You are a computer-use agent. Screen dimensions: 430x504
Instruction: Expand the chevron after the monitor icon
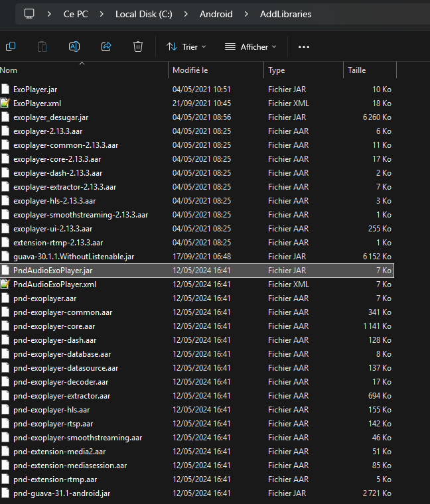pos(49,14)
